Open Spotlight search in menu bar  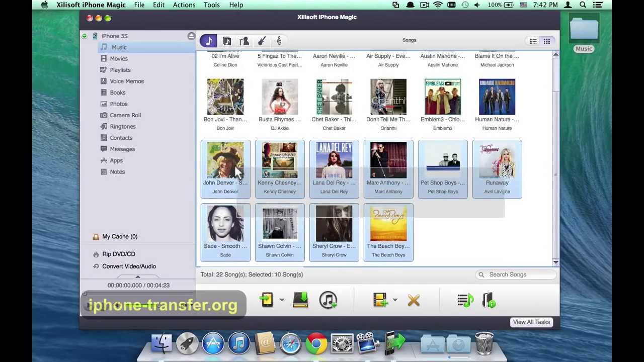pyautogui.click(x=583, y=5)
